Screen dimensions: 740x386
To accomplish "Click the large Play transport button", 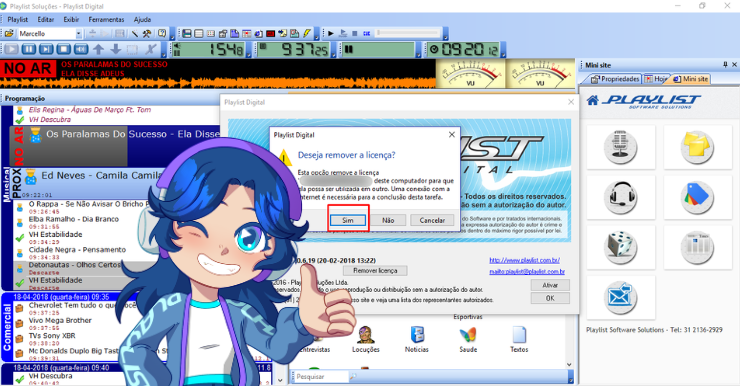I will [x=11, y=49].
